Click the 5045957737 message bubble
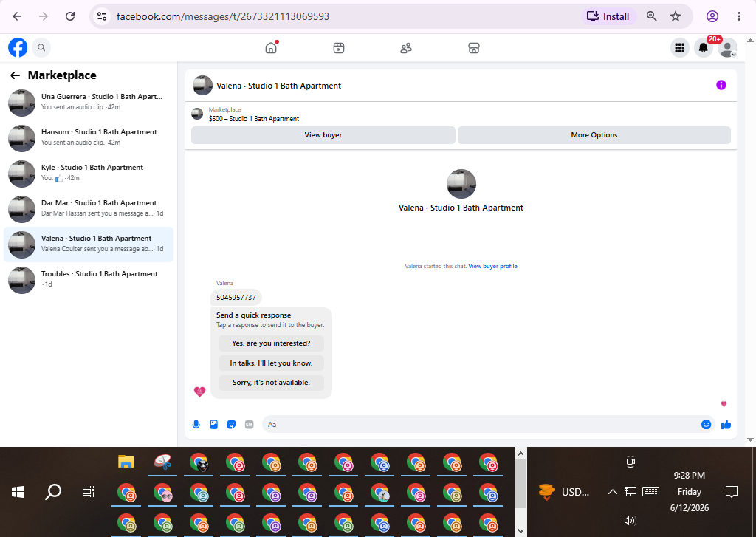The image size is (756, 537). (236, 298)
